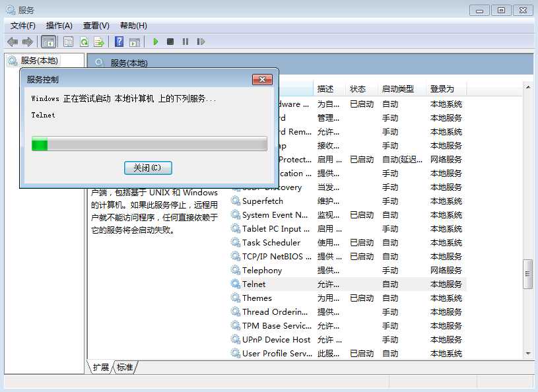The height and width of the screenshot is (392, 538).
Task: Stop the service with the square icon
Action: 170,42
